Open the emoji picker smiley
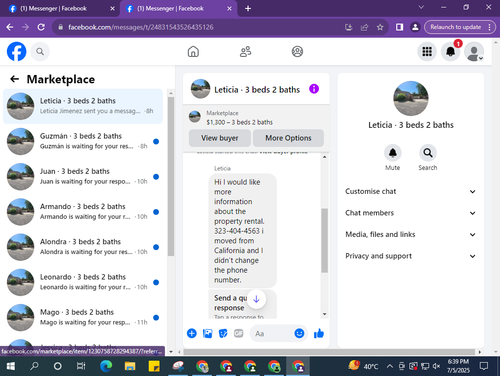Viewport: 500px width, 376px height. [299, 333]
